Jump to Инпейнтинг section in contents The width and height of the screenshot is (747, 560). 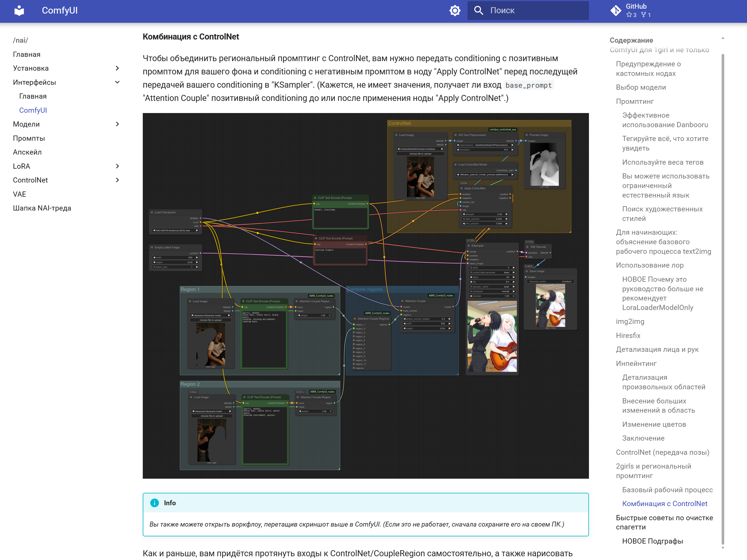[636, 364]
